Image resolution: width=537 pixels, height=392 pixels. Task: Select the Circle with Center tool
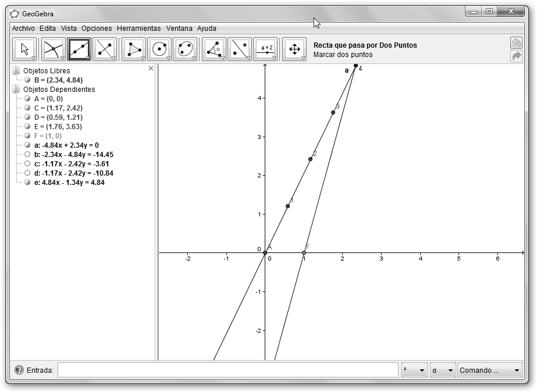159,49
